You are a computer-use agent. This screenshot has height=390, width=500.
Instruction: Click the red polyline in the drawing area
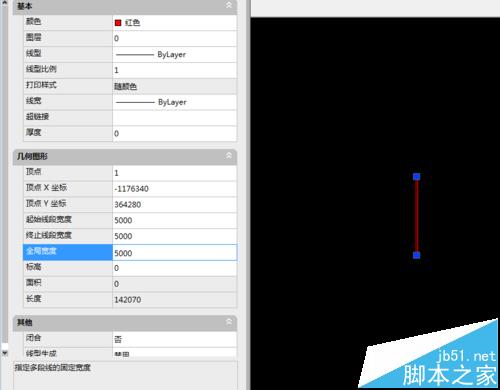coord(417,216)
